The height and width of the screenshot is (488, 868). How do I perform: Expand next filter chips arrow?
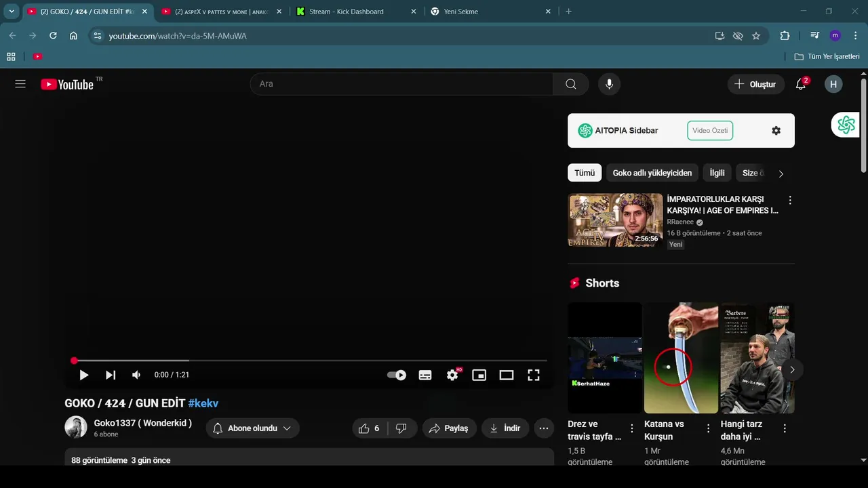click(781, 174)
